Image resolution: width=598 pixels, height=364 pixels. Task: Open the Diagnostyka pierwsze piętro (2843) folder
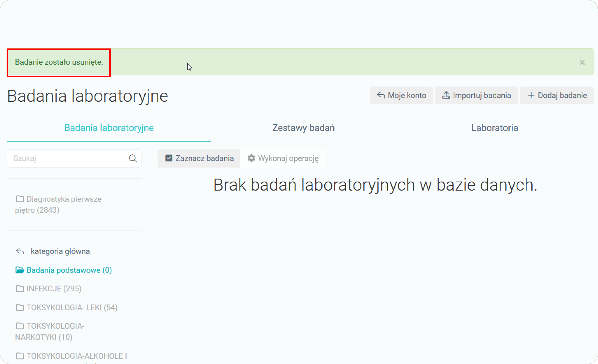click(x=58, y=204)
